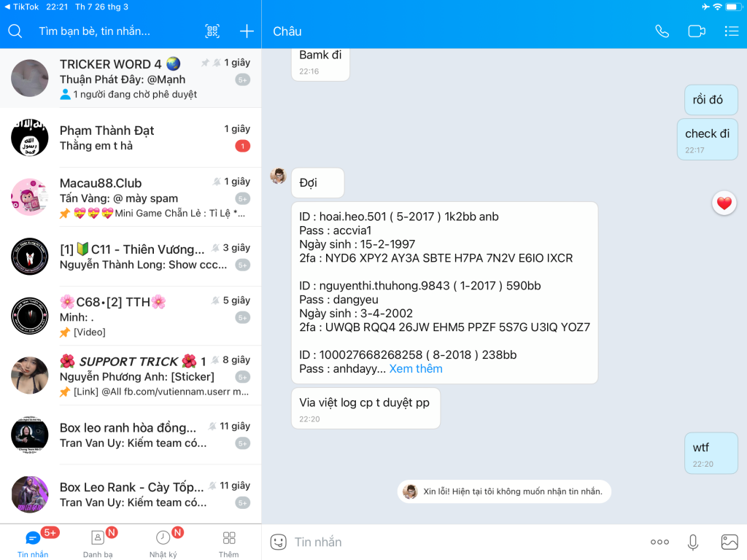747x560 pixels.
Task: Expand the message with Xem thêm
Action: pyautogui.click(x=416, y=369)
